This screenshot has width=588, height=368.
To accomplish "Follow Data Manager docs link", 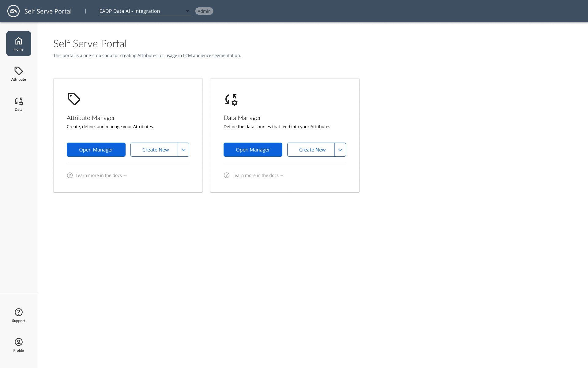I will click(x=258, y=175).
